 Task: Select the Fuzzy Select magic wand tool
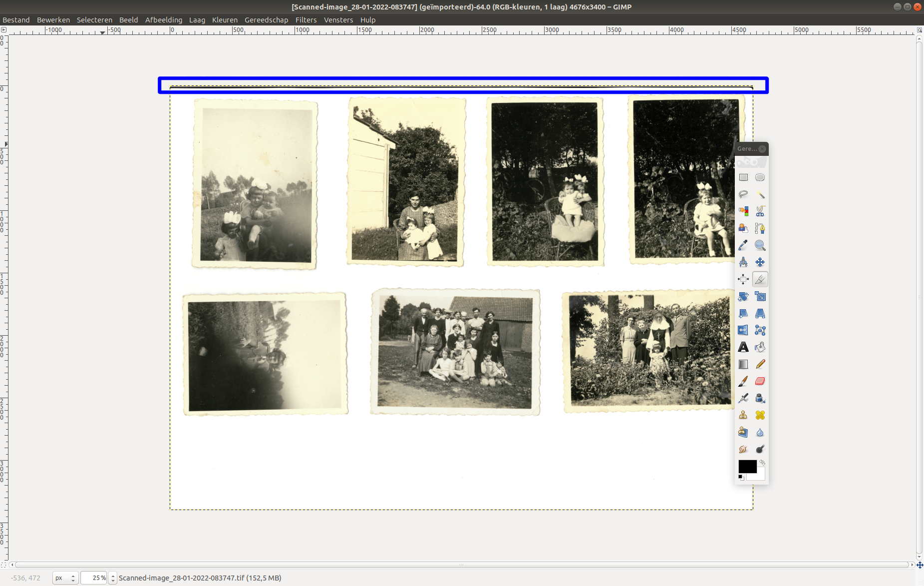coord(760,194)
